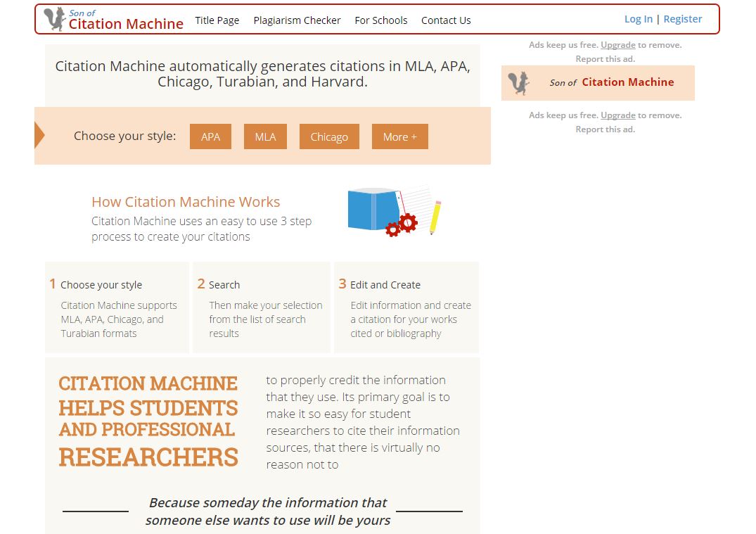Click Report this ad below the banner
The height and width of the screenshot is (534, 756).
point(605,129)
